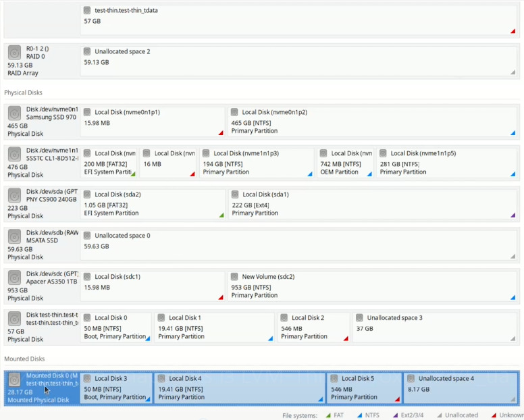
Task: Click the sda2 partition icon
Action: tap(87, 194)
